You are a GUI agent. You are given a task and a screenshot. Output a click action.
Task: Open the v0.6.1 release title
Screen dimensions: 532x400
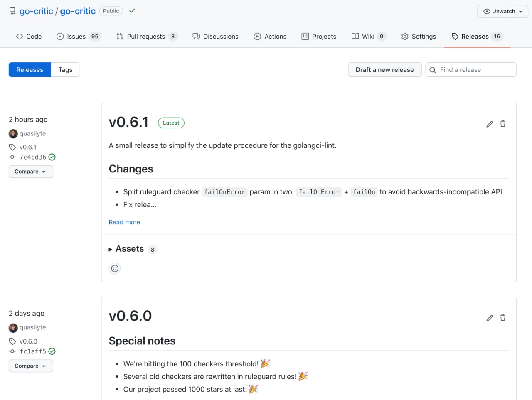tap(129, 122)
